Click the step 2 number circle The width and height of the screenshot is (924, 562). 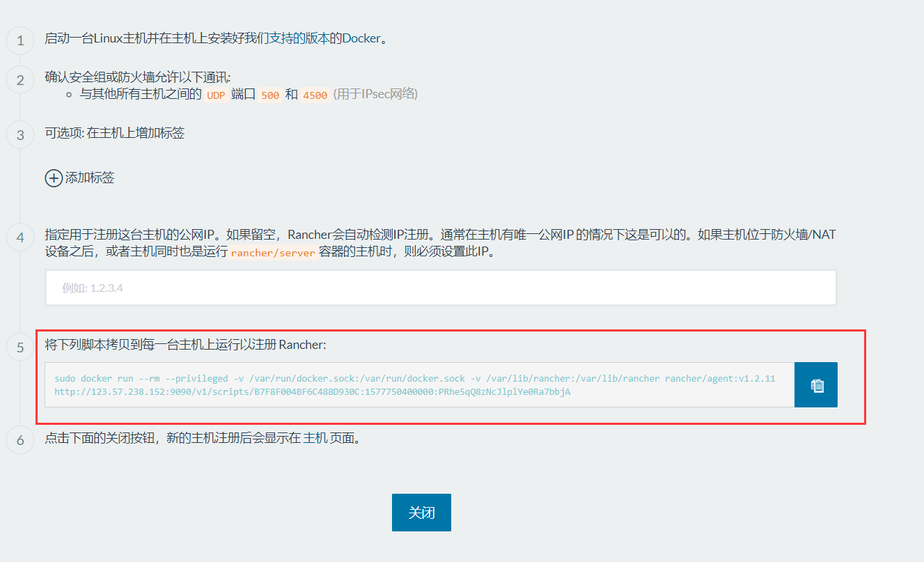pyautogui.click(x=20, y=80)
